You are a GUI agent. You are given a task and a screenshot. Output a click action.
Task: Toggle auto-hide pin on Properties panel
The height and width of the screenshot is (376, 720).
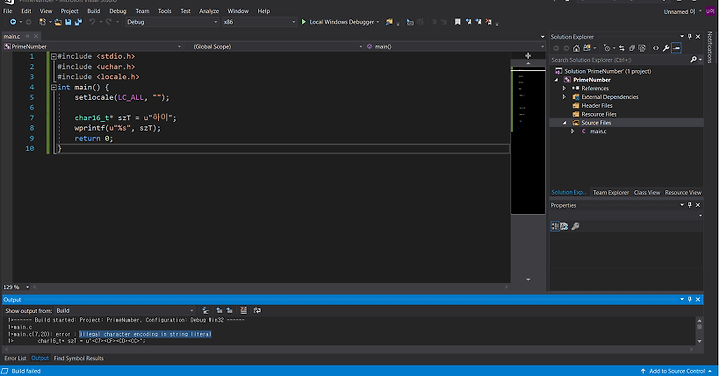coord(690,205)
